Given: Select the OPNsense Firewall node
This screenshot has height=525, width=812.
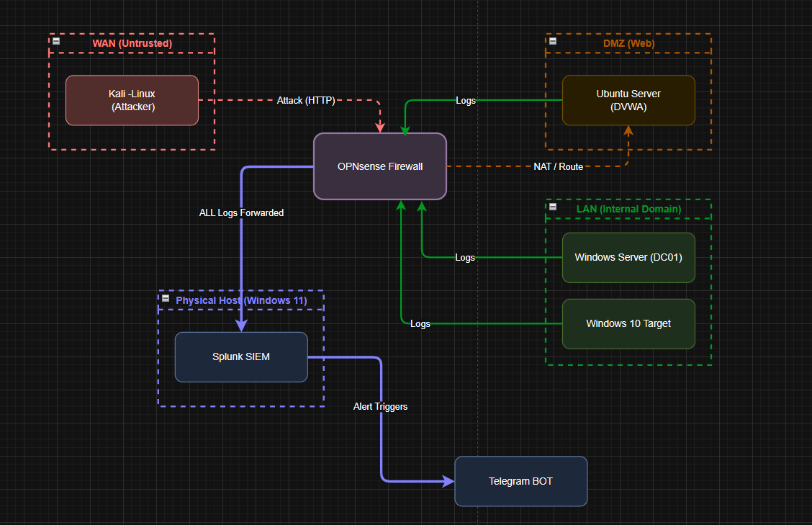Looking at the screenshot, I should coord(380,166).
